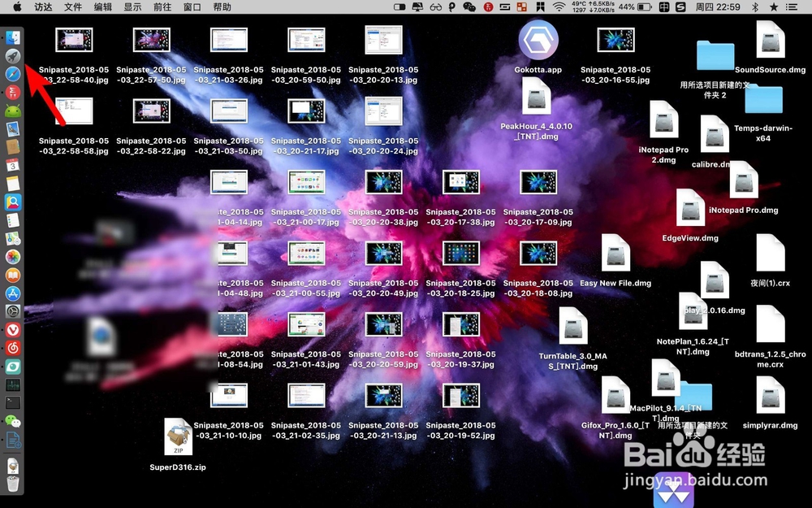Open NetEase Music red icon in dock

point(13,349)
